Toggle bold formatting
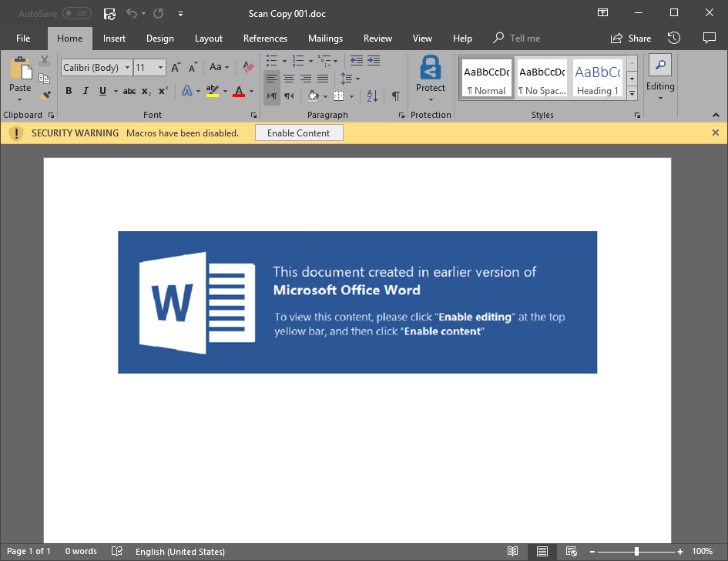Screen dimensions: 728x561 click(x=69, y=91)
